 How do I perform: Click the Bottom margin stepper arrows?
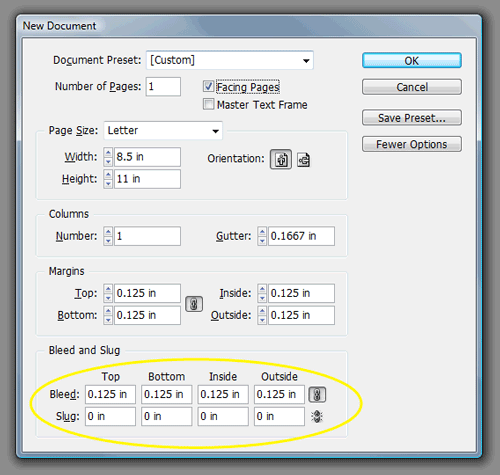point(108,315)
